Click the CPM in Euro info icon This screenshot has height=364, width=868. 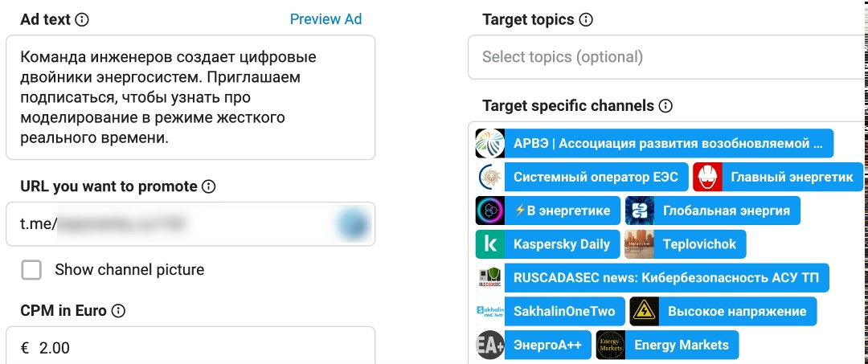[x=118, y=311]
